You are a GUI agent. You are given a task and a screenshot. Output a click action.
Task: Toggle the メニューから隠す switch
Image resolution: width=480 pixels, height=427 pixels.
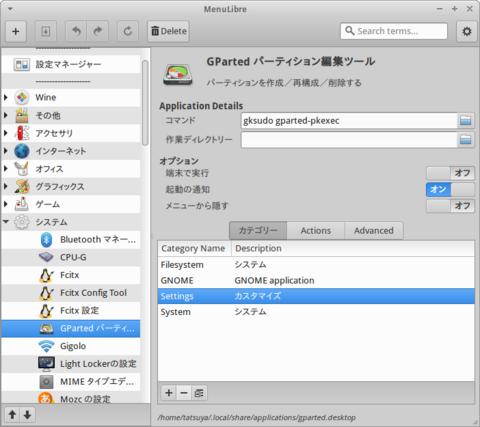450,206
